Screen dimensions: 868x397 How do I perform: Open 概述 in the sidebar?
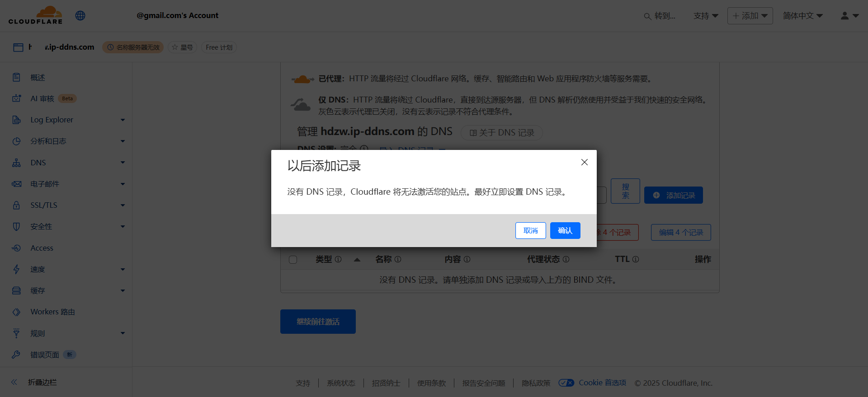(38, 78)
